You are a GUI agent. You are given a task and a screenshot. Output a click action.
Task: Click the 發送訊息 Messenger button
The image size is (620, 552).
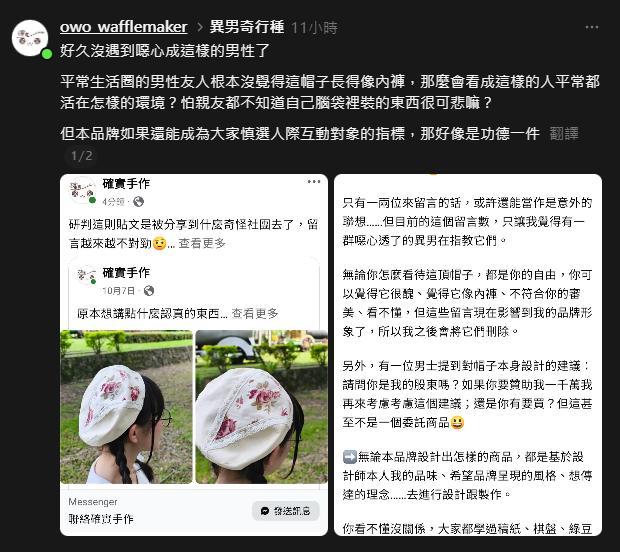(285, 511)
